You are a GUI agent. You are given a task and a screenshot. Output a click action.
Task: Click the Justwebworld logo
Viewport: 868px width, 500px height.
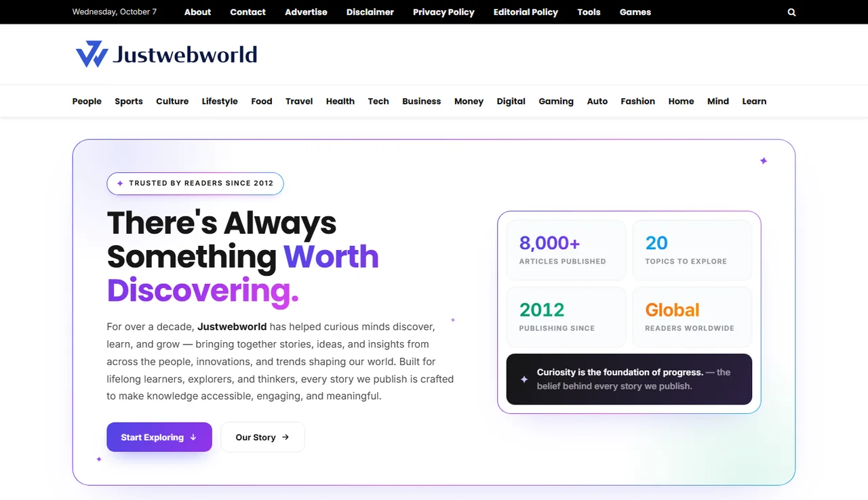pyautogui.click(x=166, y=54)
